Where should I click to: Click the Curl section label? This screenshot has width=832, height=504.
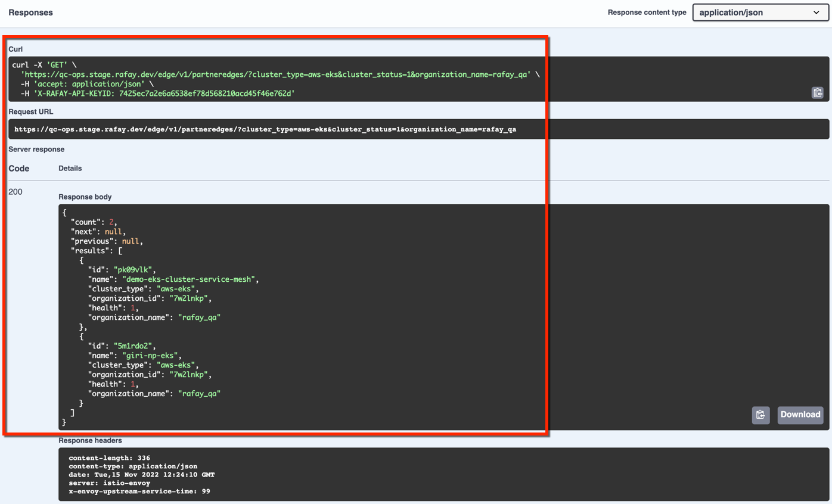[x=15, y=49]
